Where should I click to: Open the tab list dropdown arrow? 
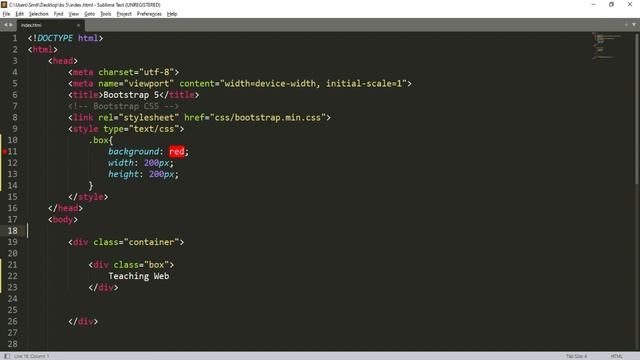[634, 25]
